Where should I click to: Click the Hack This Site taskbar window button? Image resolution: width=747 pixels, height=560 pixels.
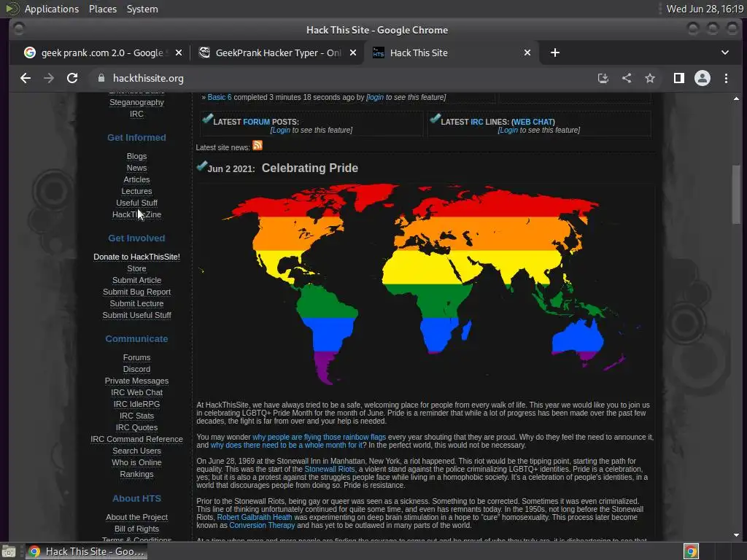[86, 551]
